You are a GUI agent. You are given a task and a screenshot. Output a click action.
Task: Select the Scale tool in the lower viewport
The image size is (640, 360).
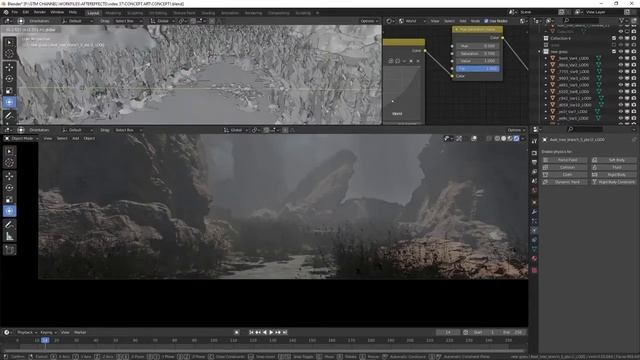9,199
